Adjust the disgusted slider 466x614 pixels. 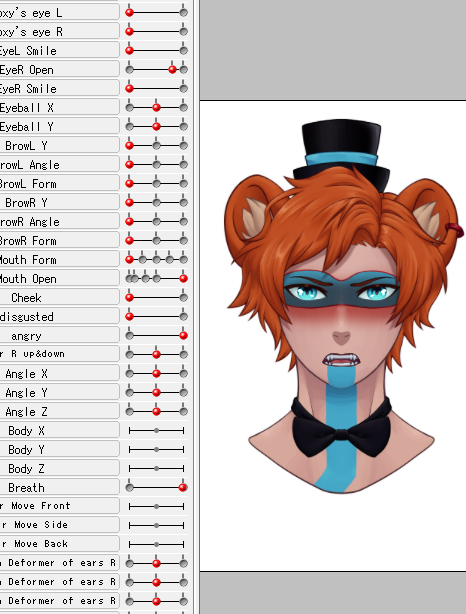tap(156, 316)
